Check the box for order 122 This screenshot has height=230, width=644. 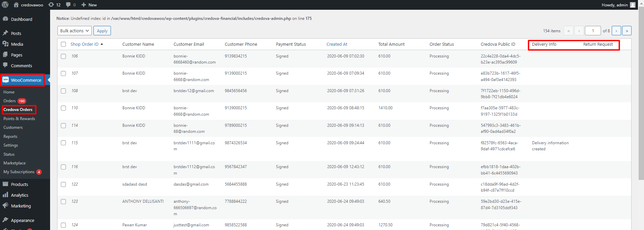click(x=63, y=184)
